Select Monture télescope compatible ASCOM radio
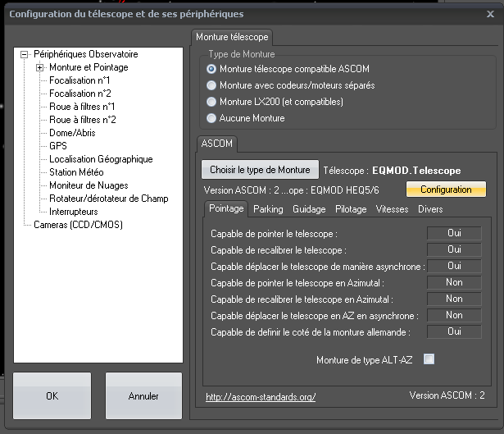 212,69
